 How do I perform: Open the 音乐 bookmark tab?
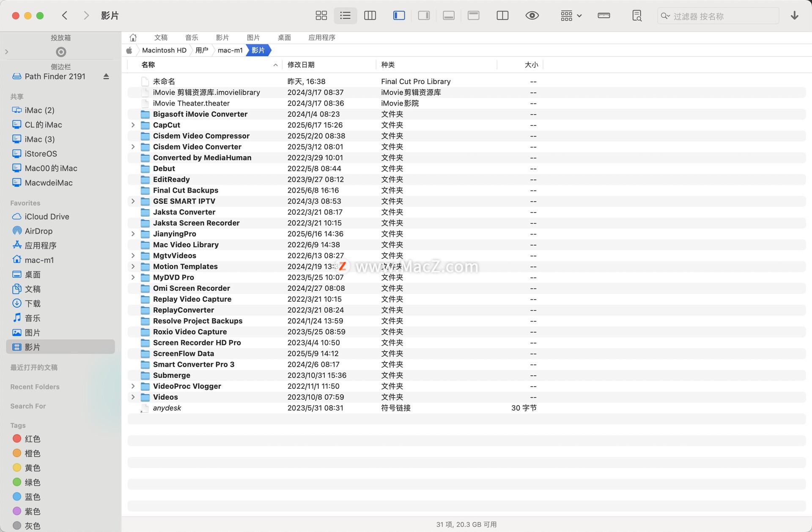point(192,38)
